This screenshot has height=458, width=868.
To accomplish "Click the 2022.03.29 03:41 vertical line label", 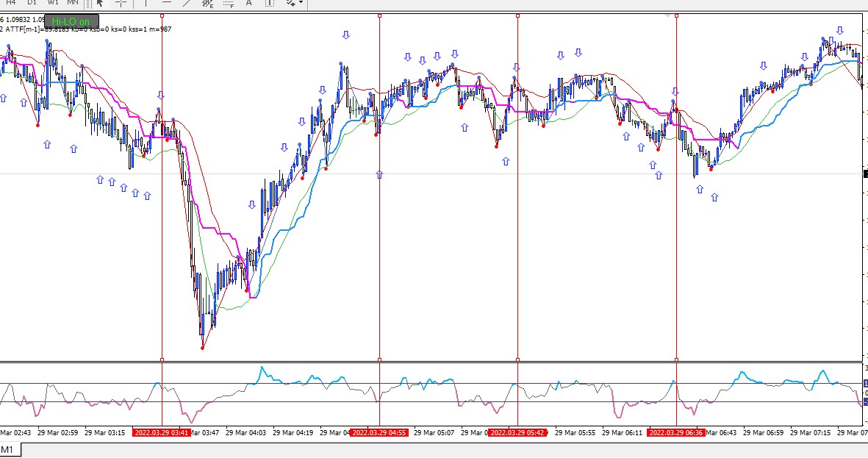I will click(162, 432).
